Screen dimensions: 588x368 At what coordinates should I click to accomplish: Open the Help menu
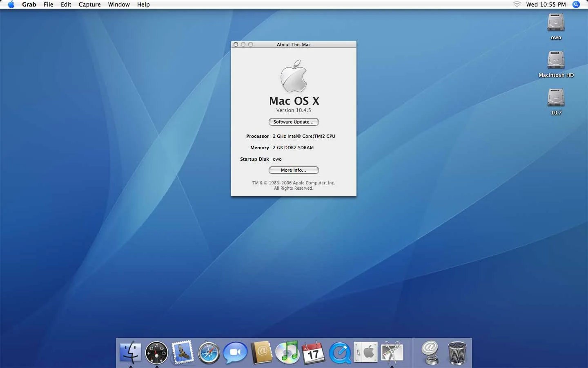(143, 4)
